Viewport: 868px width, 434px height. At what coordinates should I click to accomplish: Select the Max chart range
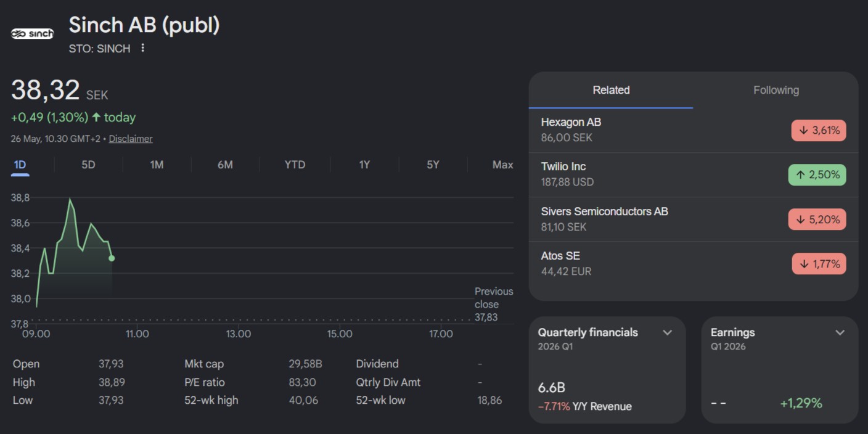502,165
